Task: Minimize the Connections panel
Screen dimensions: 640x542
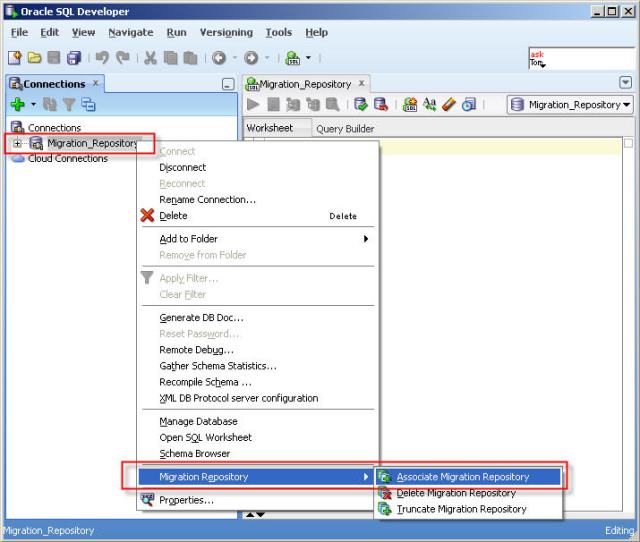Action: point(228,84)
